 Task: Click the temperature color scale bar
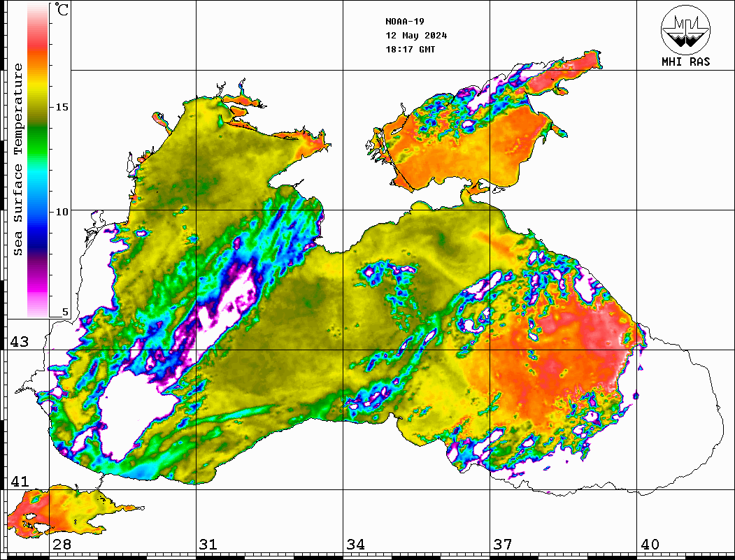click(x=38, y=161)
